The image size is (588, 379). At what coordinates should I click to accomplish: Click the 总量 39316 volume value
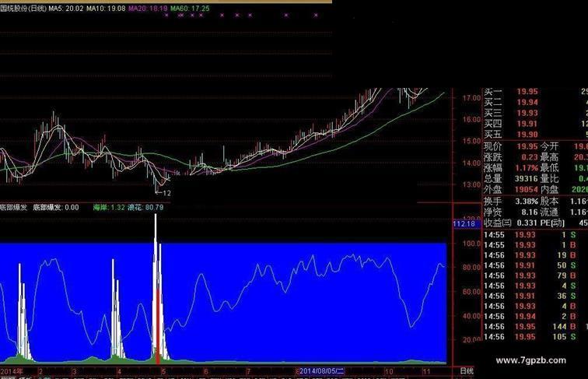tap(527, 179)
